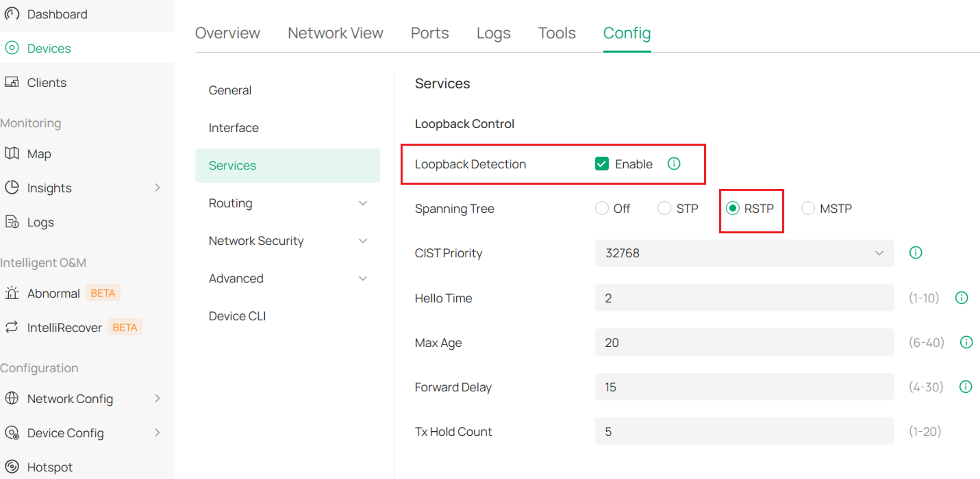Open the Hotspot sidebar item
Viewport: 980px width, 479px height.
(x=50, y=467)
